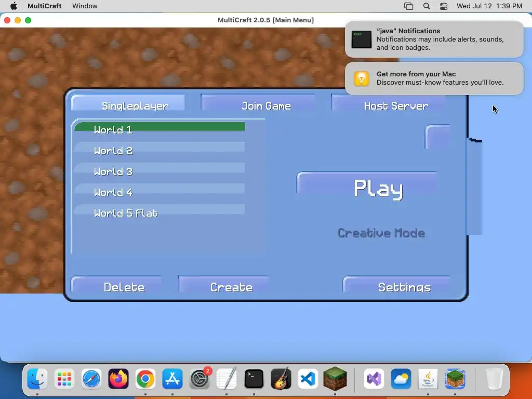Open the Weather app in the dock
This screenshot has height=399, width=532.
401,379
